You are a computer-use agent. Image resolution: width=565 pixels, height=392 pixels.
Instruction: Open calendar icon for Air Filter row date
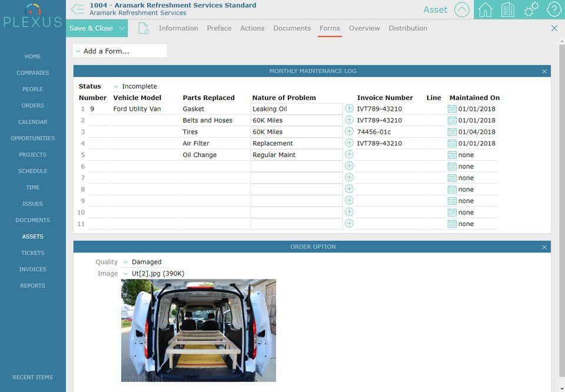click(452, 144)
